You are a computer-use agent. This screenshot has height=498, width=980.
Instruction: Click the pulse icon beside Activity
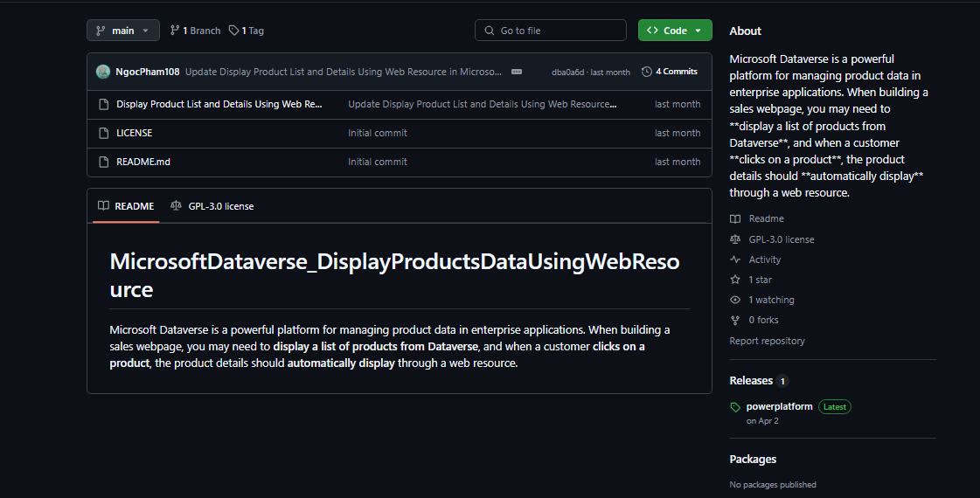coord(735,259)
